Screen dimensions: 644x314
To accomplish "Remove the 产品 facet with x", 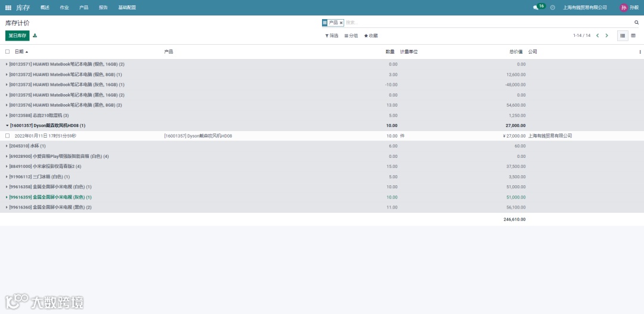I will tap(341, 23).
